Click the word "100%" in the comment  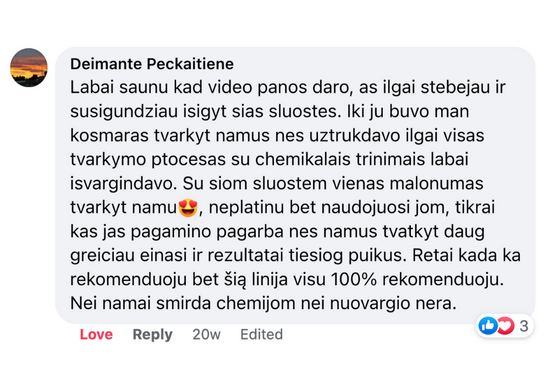coord(354,280)
